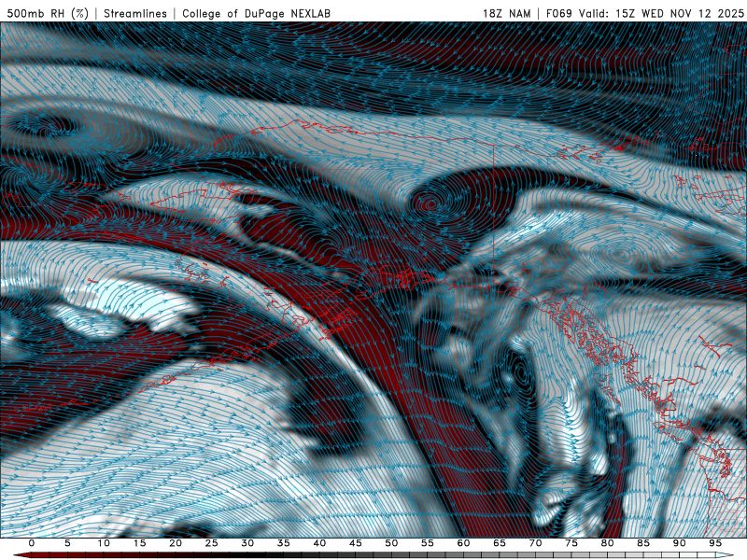Click 'Valid: 15Z WED NOV 12 2025' text

(x=661, y=13)
